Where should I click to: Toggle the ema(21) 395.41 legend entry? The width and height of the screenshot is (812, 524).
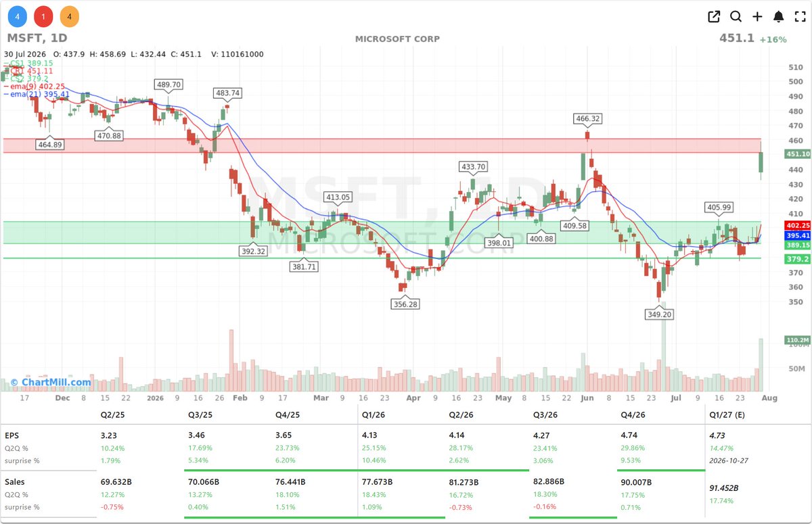[x=35, y=95]
